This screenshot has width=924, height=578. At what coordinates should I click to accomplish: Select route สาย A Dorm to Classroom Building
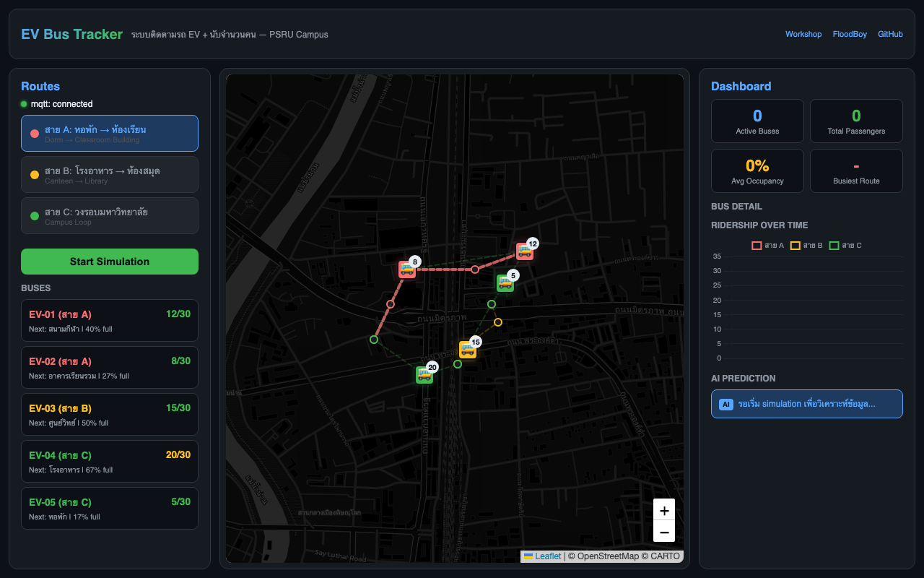coord(110,134)
